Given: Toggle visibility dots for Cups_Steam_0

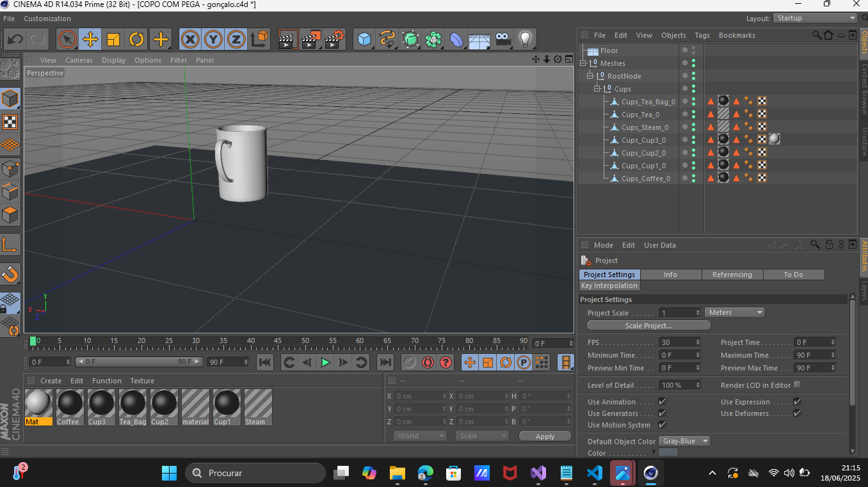Looking at the screenshot, I should point(693,127).
